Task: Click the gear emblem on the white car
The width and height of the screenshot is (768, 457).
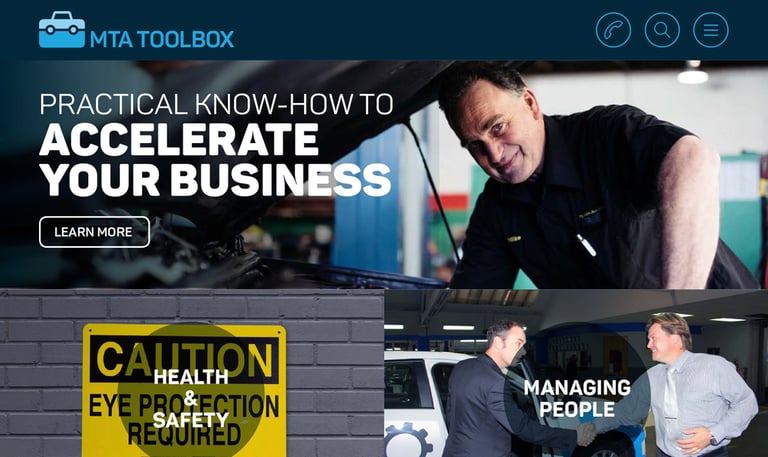Action: [x=408, y=440]
